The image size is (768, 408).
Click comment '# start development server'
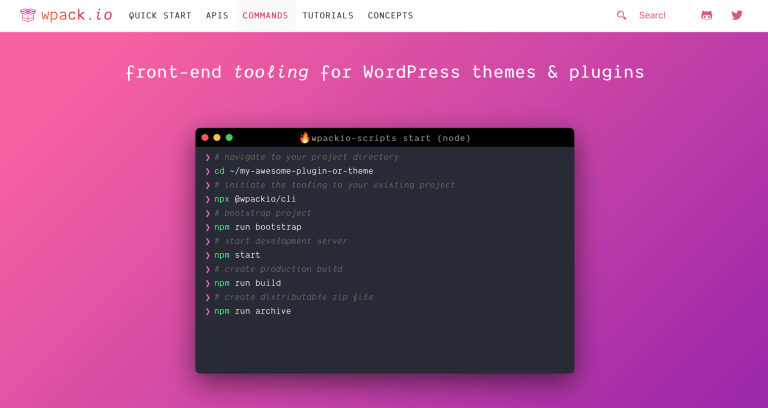[x=281, y=241]
